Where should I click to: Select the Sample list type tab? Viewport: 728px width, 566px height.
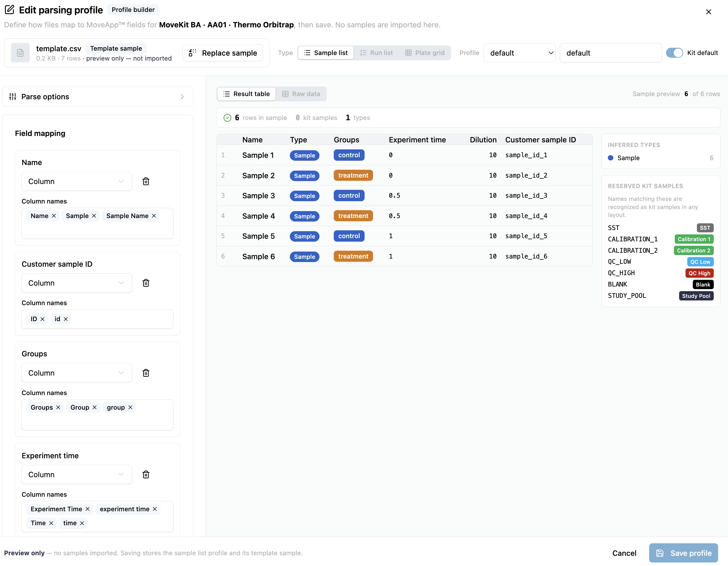(326, 53)
